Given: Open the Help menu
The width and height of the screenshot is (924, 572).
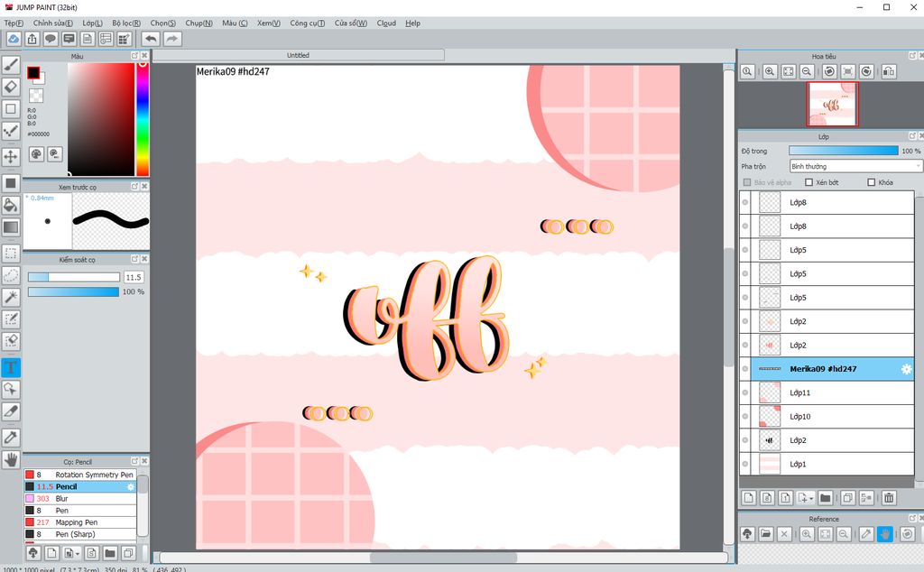Looking at the screenshot, I should point(412,23).
